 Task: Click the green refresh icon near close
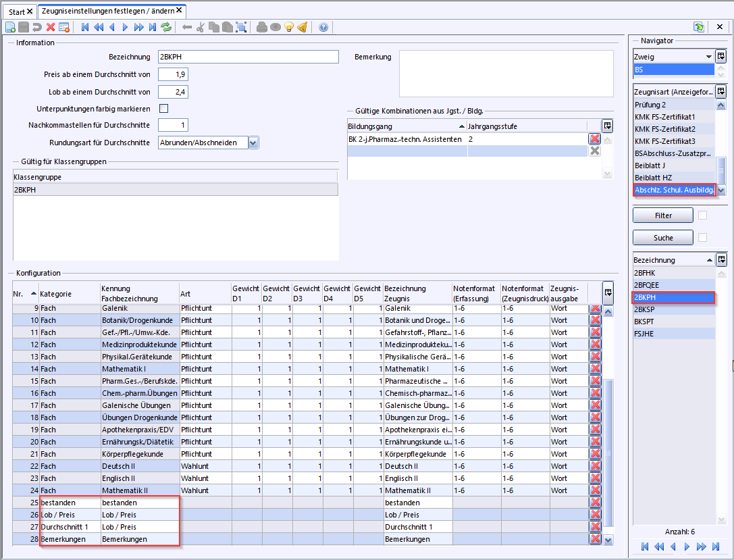699,27
